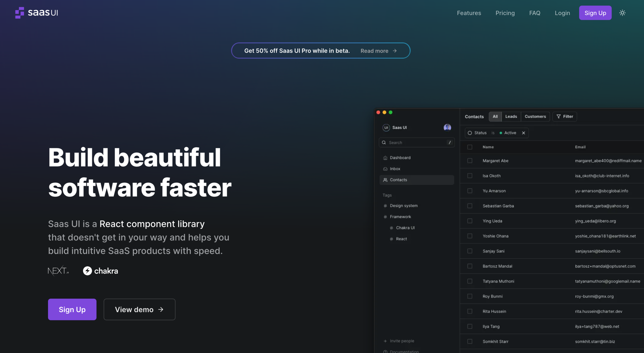
Task: Click email ilya+tang787@web.net
Action: tap(597, 327)
